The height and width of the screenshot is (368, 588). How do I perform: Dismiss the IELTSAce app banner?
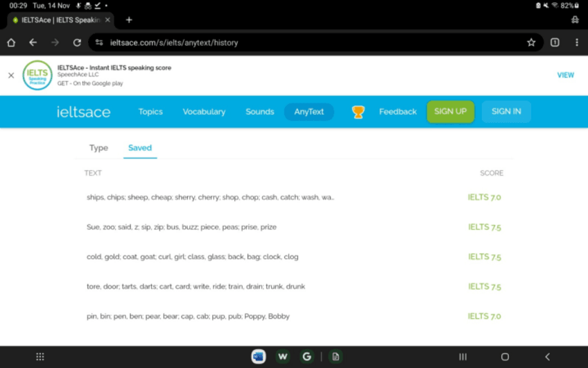pyautogui.click(x=11, y=75)
